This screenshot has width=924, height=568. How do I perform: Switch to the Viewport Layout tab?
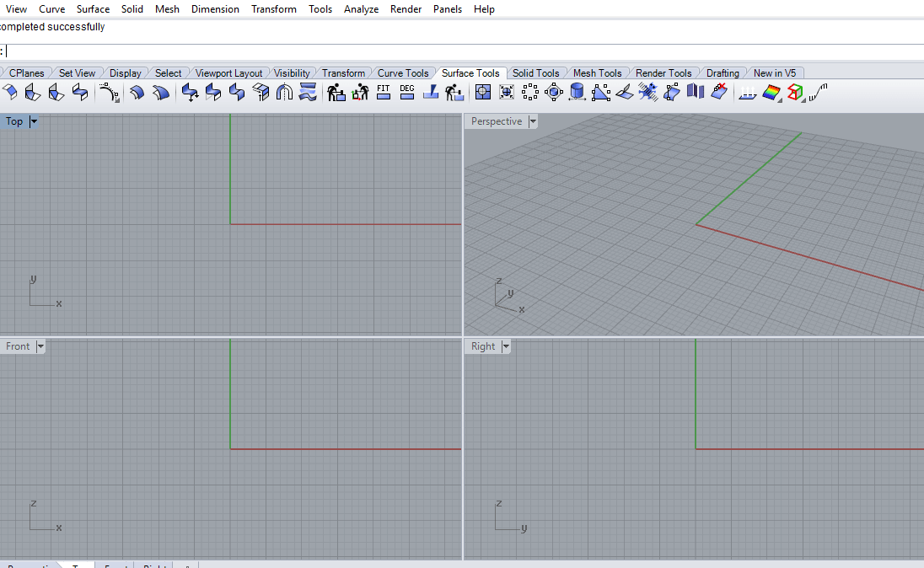pyautogui.click(x=228, y=73)
